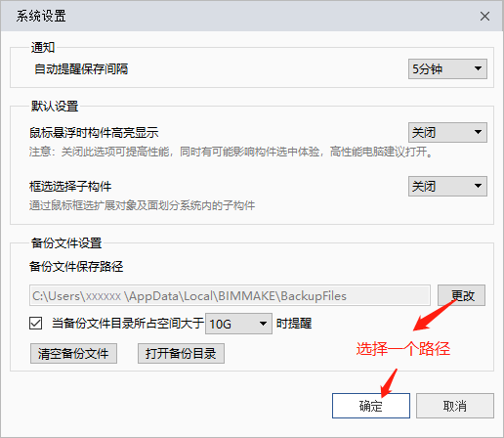Click the 框选选择子构件 label
The image size is (504, 438).
point(70,187)
